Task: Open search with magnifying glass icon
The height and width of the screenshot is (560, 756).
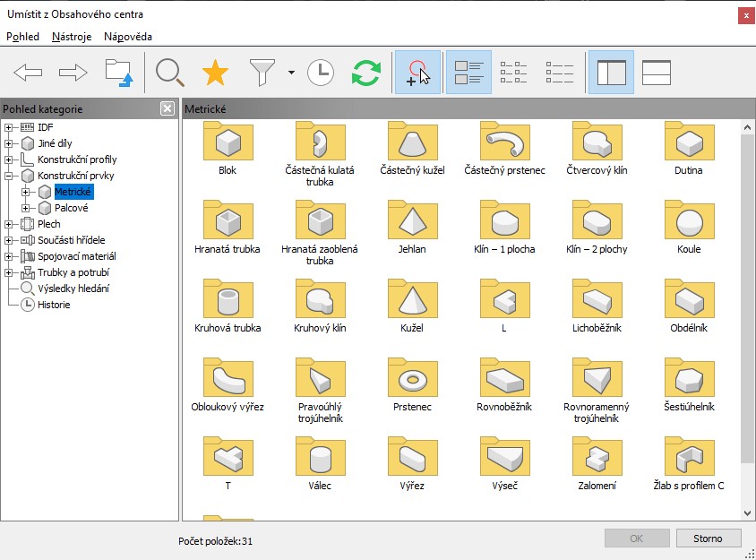Action: point(169,73)
